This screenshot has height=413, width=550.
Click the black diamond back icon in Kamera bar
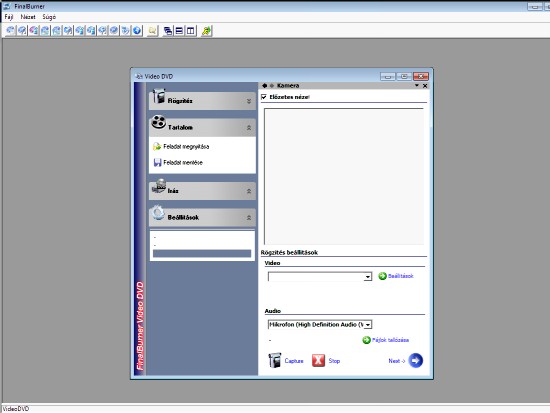point(264,86)
